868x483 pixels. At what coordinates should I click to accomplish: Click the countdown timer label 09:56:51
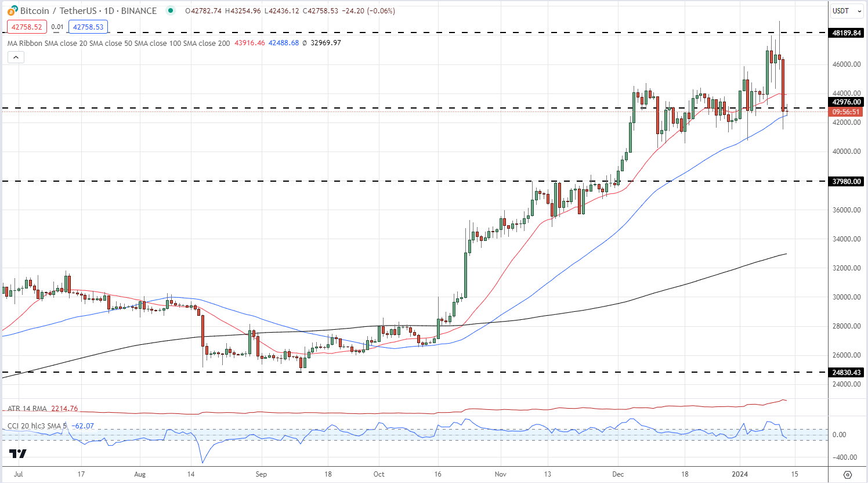pyautogui.click(x=847, y=112)
